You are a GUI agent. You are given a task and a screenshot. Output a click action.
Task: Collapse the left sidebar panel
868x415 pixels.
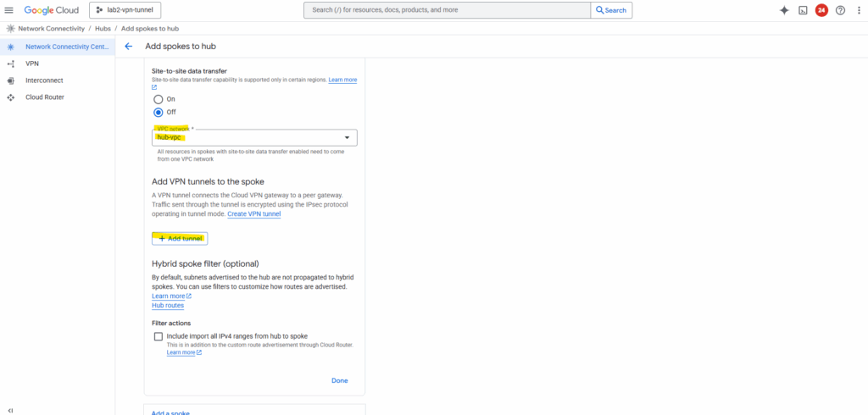tap(9, 410)
